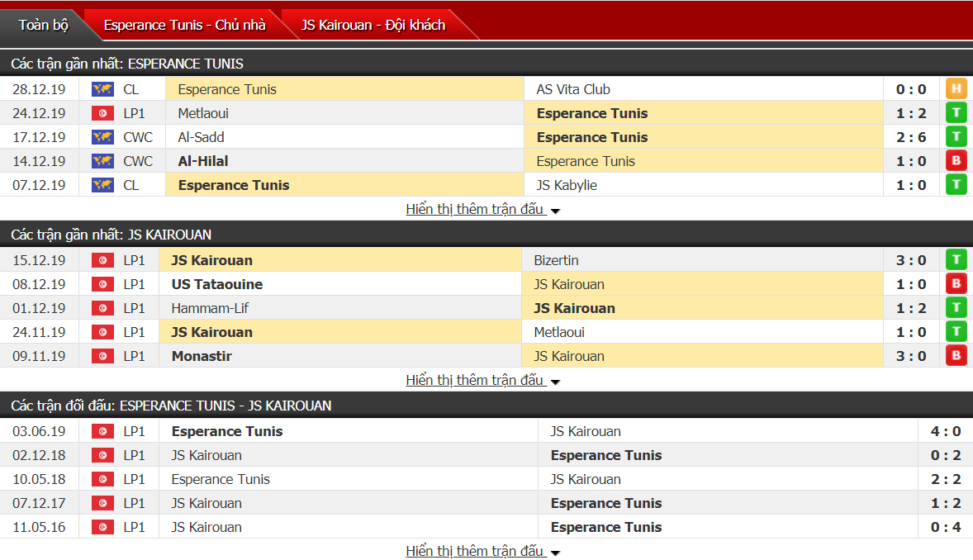The width and height of the screenshot is (973, 560).
Task: Expand arrow after first Hiển thị thêm trận đấu
Action: (x=555, y=211)
